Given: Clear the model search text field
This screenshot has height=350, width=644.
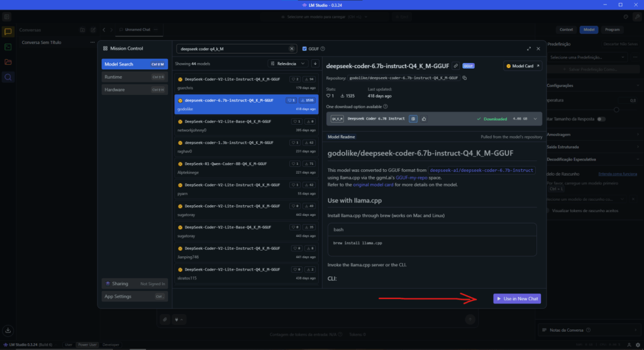Looking at the screenshot, I should (x=292, y=48).
